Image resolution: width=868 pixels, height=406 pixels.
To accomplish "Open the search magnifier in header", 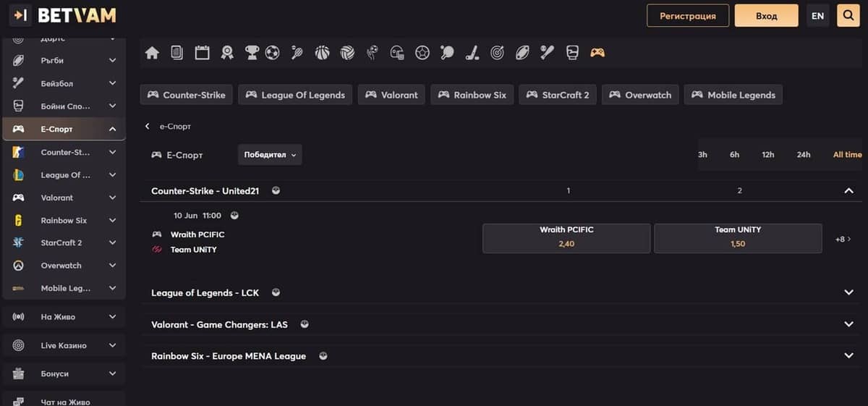I will click(x=848, y=15).
